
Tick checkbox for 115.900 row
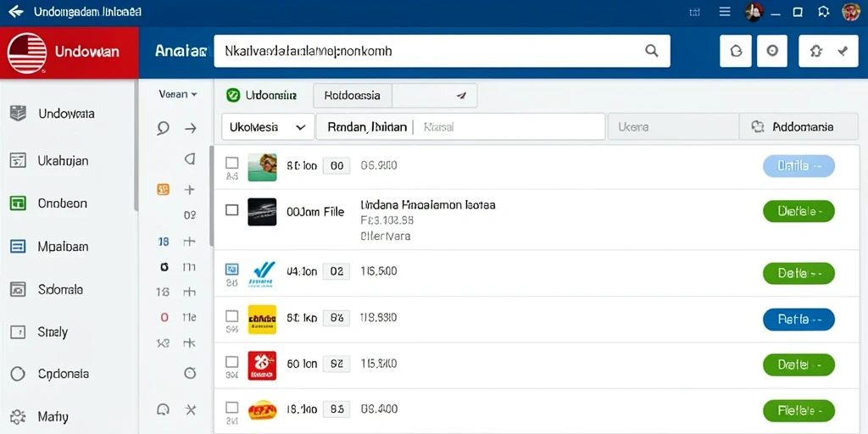click(232, 362)
